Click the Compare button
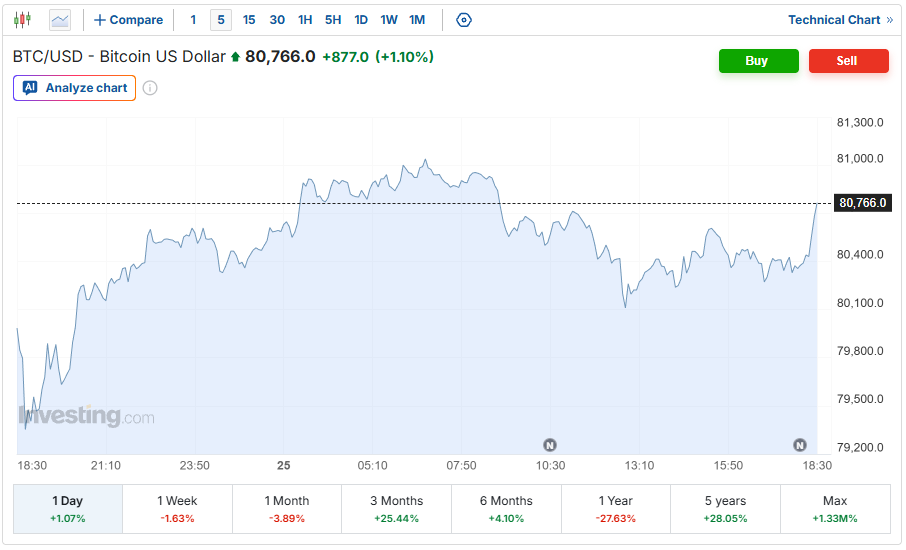906x550 pixels. point(128,20)
